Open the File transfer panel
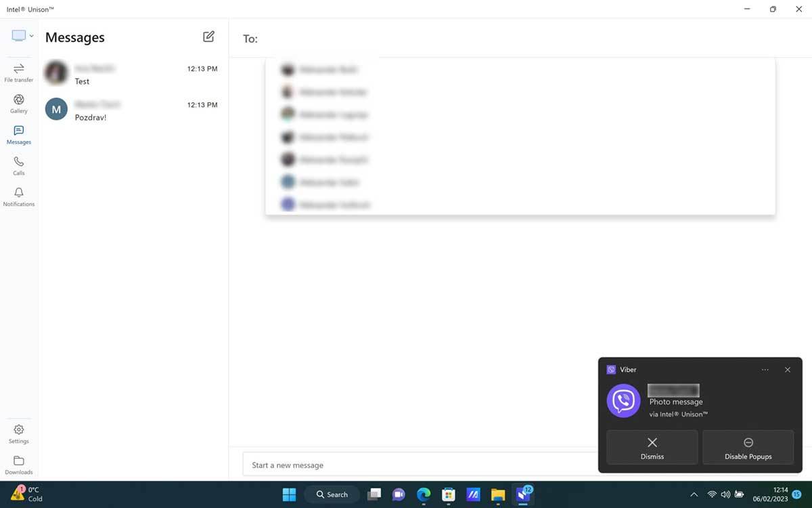 18,72
